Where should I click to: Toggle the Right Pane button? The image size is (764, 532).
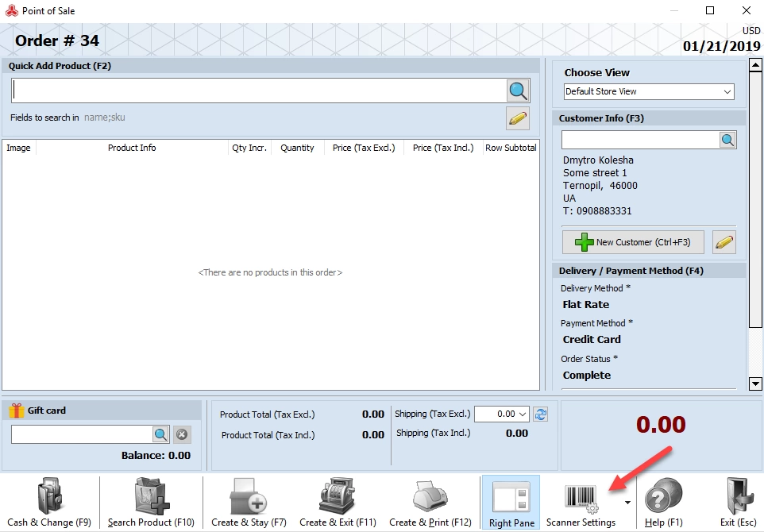coord(511,503)
